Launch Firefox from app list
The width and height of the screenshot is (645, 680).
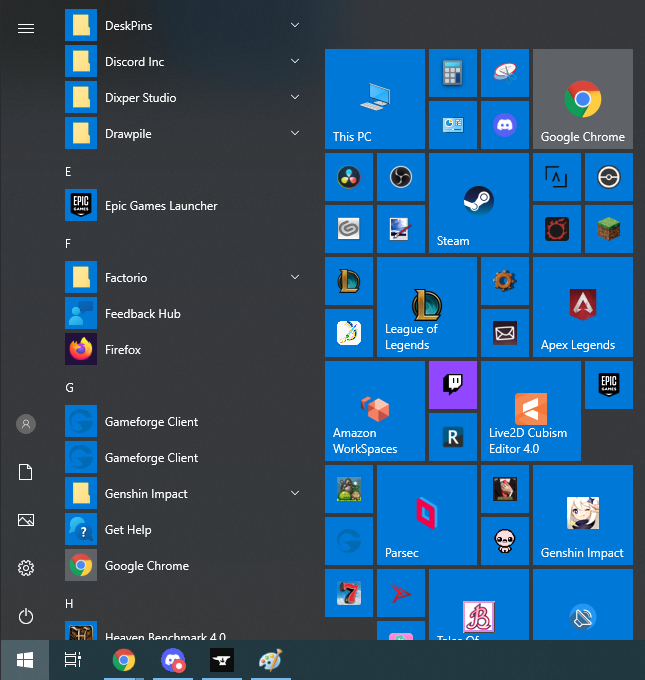click(x=184, y=350)
